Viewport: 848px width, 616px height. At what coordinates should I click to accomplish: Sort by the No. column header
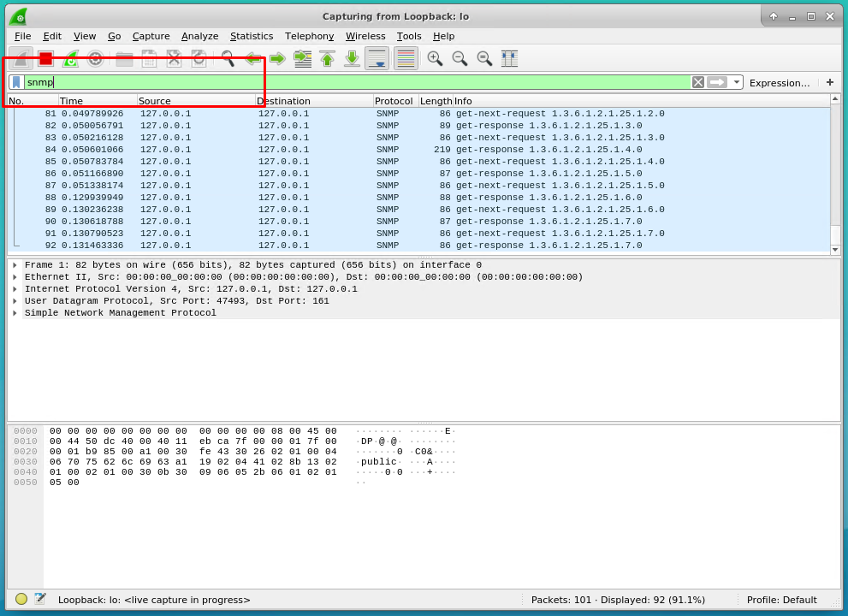coord(33,101)
